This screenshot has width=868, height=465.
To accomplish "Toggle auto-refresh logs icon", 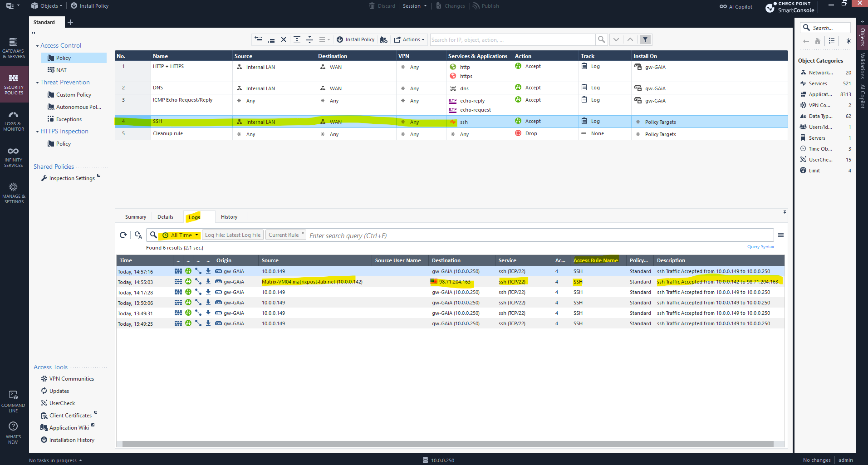I will 138,235.
